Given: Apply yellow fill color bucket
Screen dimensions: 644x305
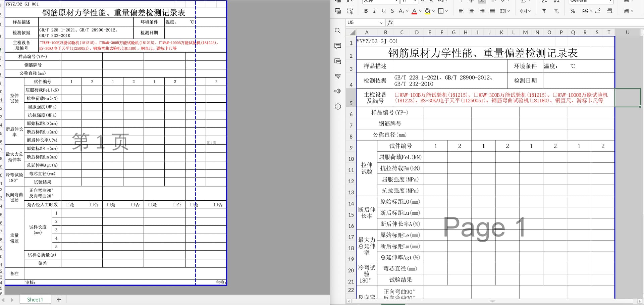Looking at the screenshot, I should click(427, 11).
